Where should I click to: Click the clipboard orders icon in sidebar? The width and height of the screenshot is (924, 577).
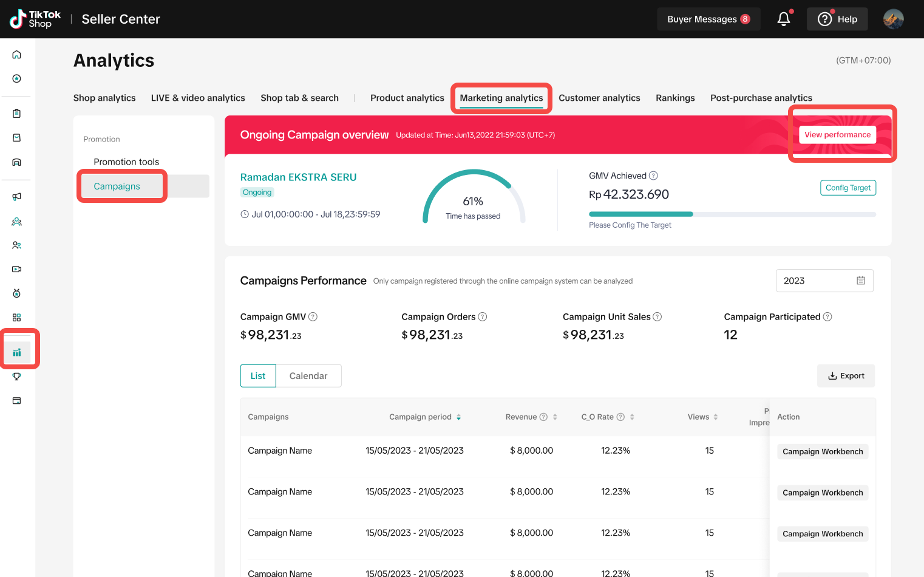(17, 114)
